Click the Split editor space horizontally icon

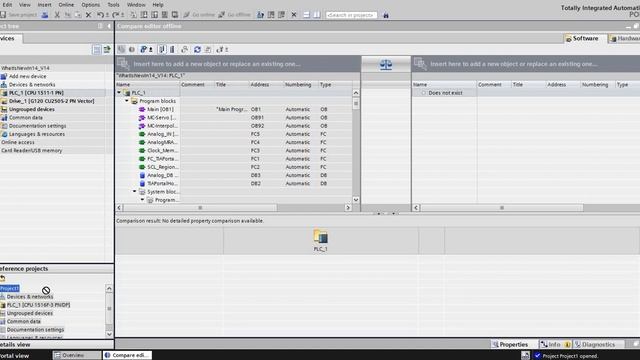307,15
